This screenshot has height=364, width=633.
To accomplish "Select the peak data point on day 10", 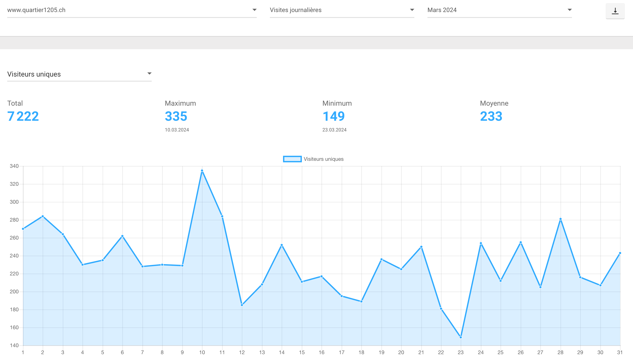I will click(x=202, y=171).
